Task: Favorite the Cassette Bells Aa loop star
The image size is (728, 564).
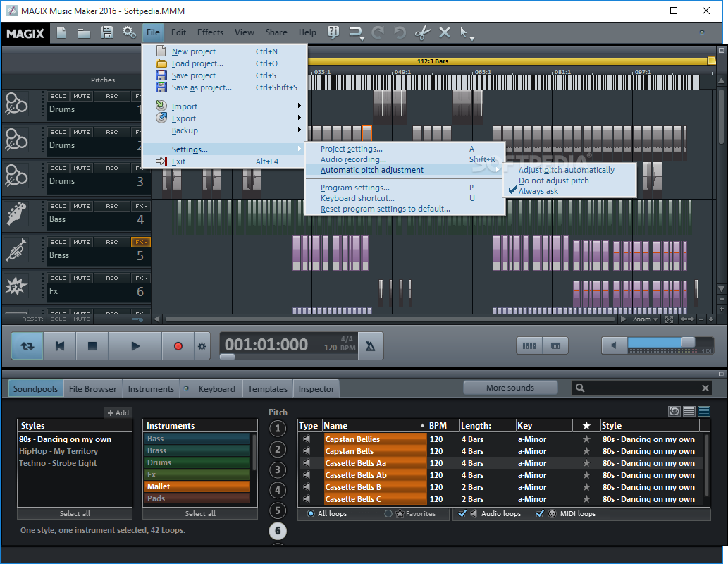Action: 586,463
